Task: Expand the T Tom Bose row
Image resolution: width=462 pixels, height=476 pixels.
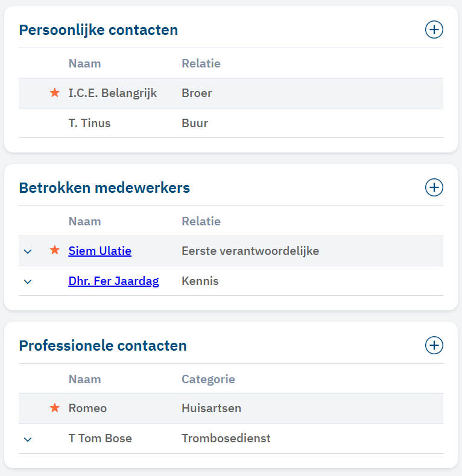Action: click(x=28, y=439)
